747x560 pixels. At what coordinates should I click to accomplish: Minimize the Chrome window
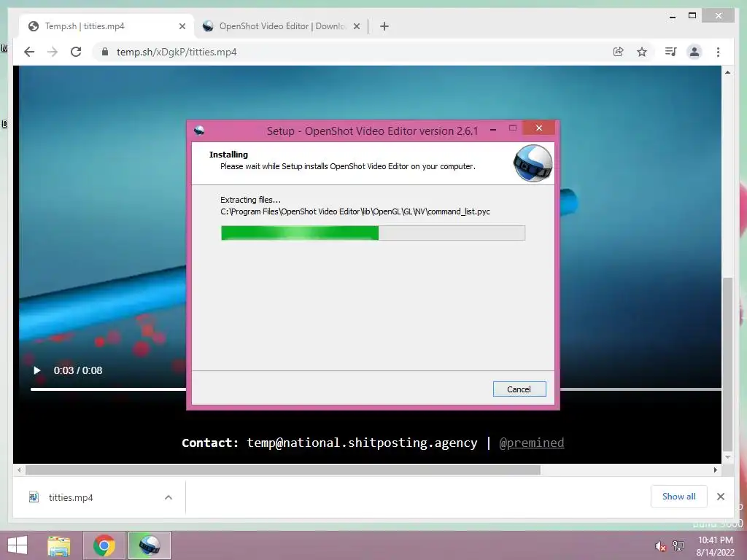pyautogui.click(x=672, y=17)
